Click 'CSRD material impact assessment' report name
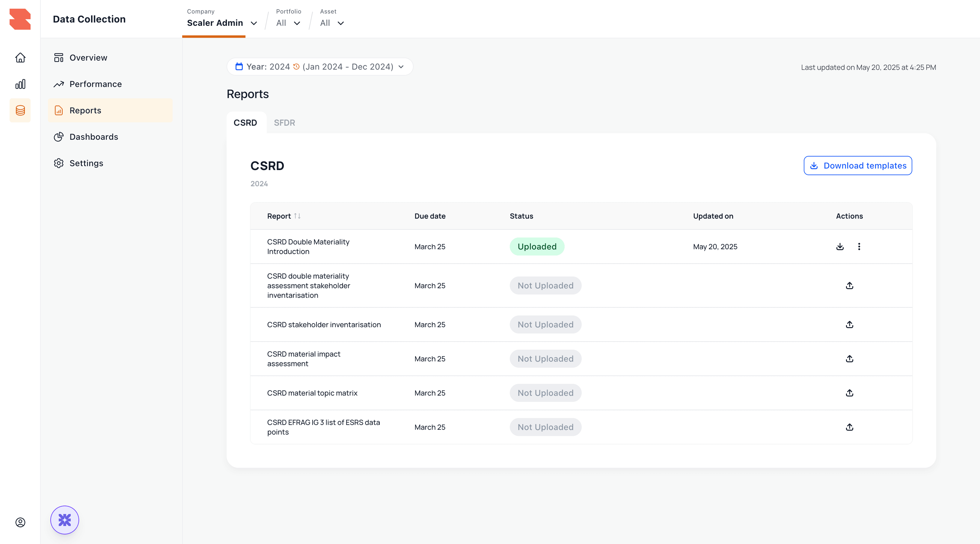980x544 pixels. 304,359
